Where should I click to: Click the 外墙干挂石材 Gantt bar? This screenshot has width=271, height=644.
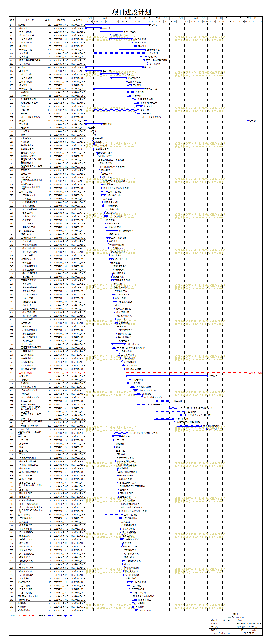164,418
